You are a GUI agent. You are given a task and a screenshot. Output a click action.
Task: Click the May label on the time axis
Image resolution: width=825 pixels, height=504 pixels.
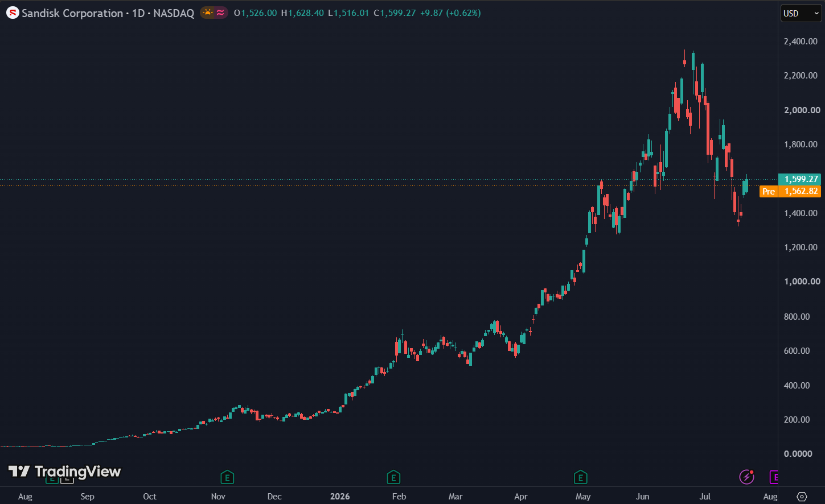click(583, 497)
